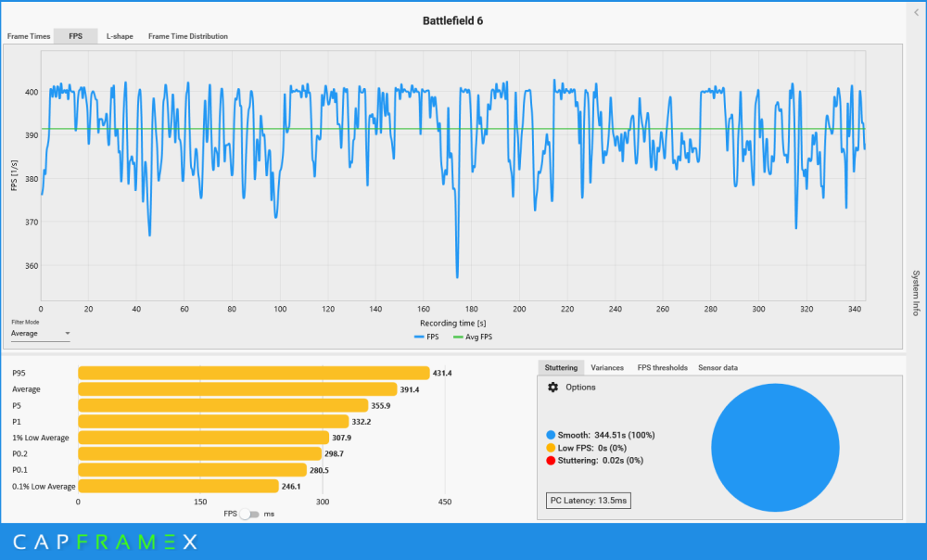This screenshot has width=927, height=560.
Task: Open the Sensor data tab
Action: tap(717, 367)
